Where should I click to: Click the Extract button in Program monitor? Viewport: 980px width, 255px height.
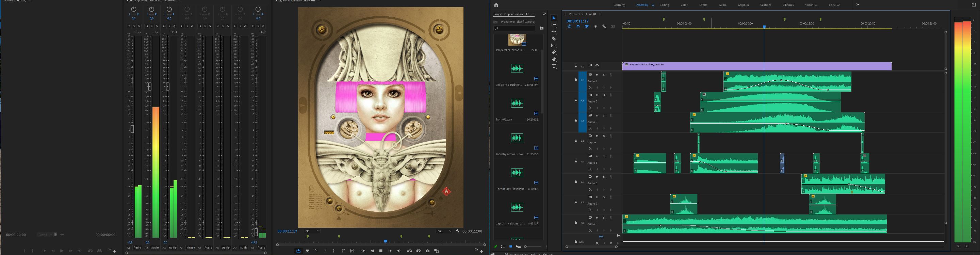419,251
